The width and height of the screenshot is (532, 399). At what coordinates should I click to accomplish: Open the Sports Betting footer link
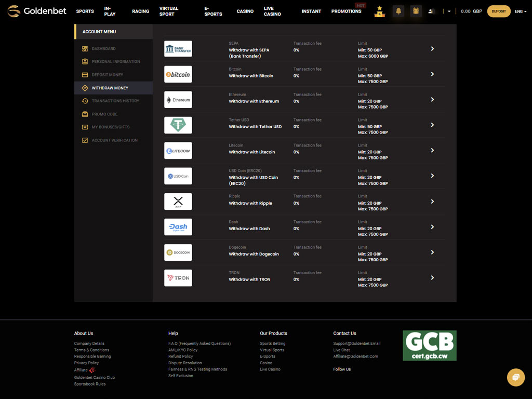click(272, 343)
